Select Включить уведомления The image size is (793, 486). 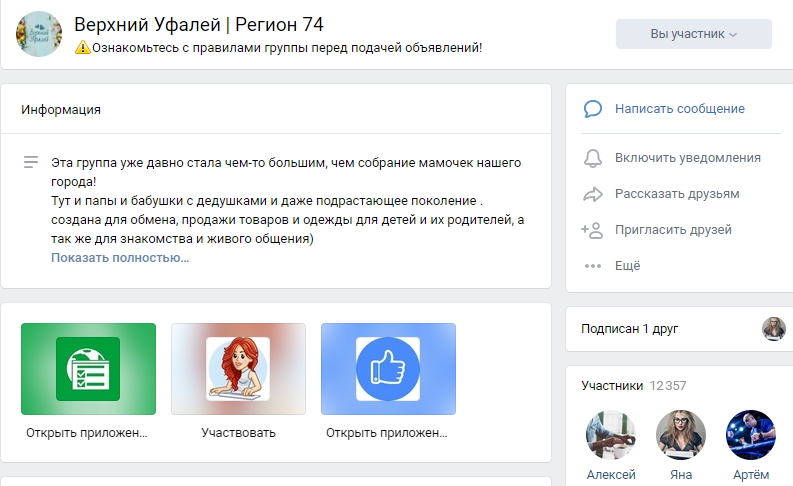[x=687, y=158]
